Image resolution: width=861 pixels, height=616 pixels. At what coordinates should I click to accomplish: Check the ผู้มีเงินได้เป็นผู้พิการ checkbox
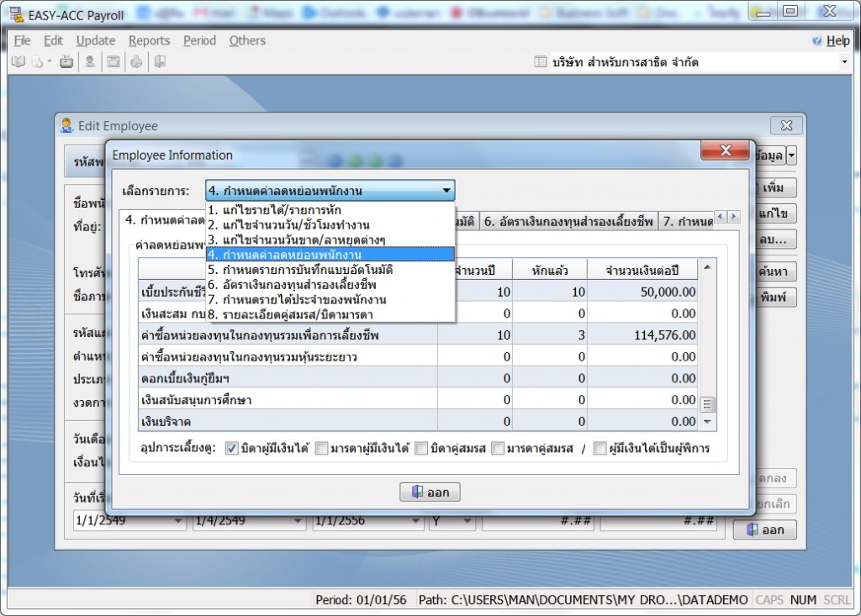(x=600, y=449)
